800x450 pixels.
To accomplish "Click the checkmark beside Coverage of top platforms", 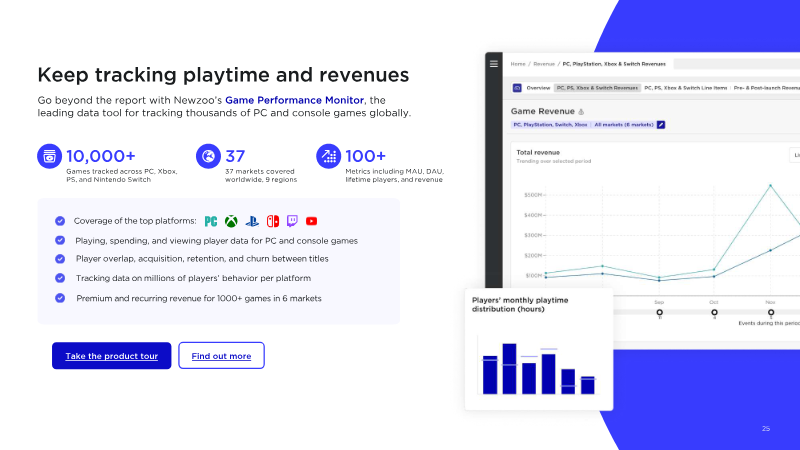I will pos(60,221).
